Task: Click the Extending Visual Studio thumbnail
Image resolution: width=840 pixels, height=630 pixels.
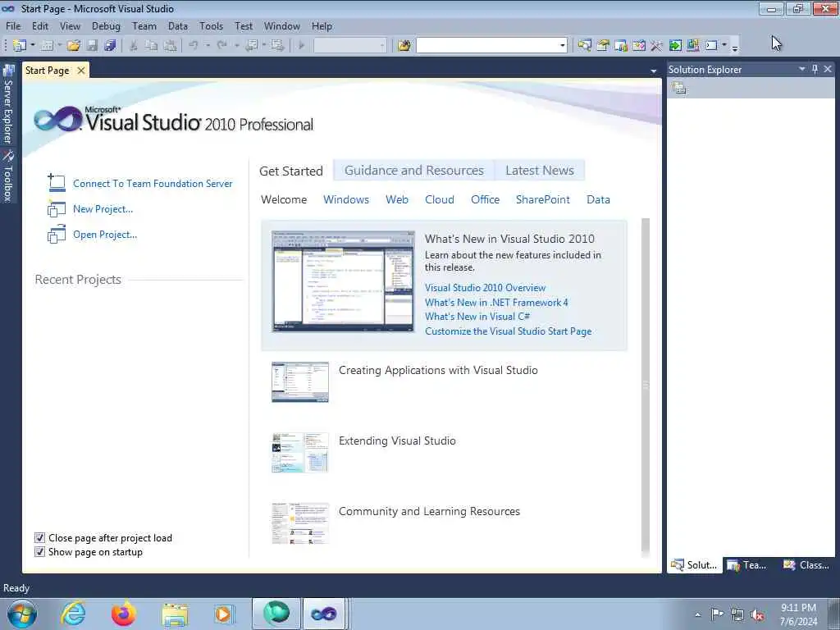Action: (300, 453)
